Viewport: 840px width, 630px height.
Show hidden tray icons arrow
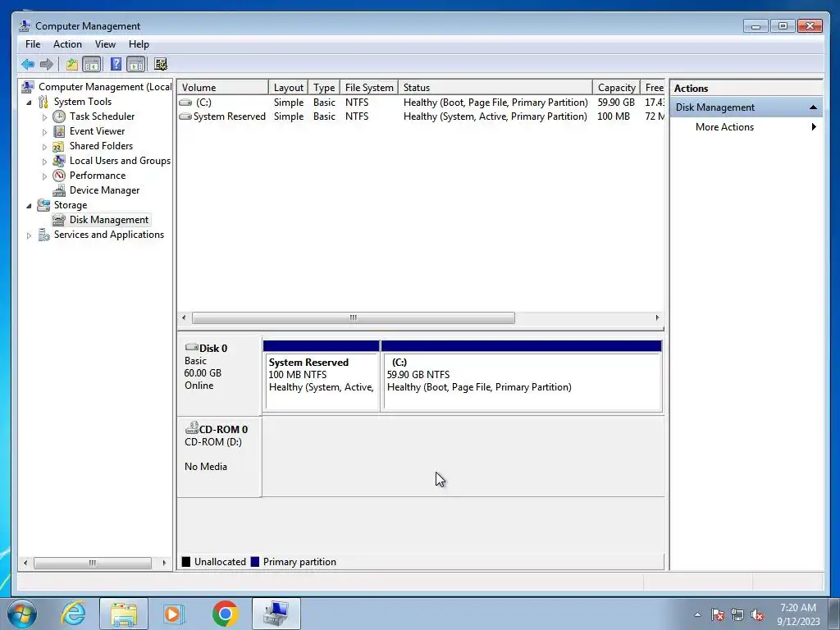coord(697,615)
